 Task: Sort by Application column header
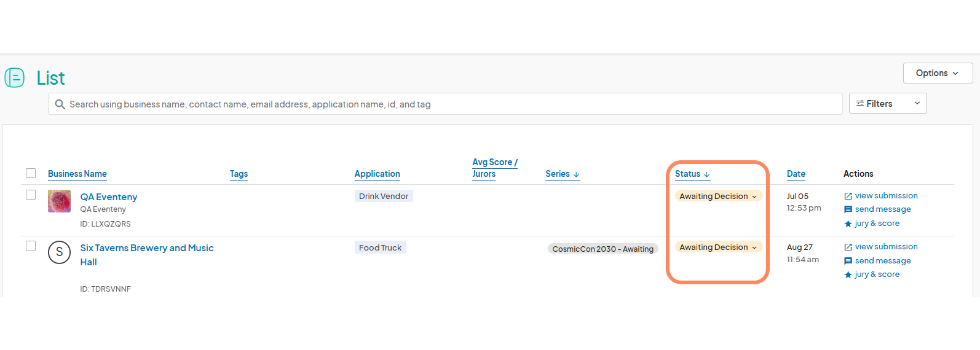pos(377,174)
